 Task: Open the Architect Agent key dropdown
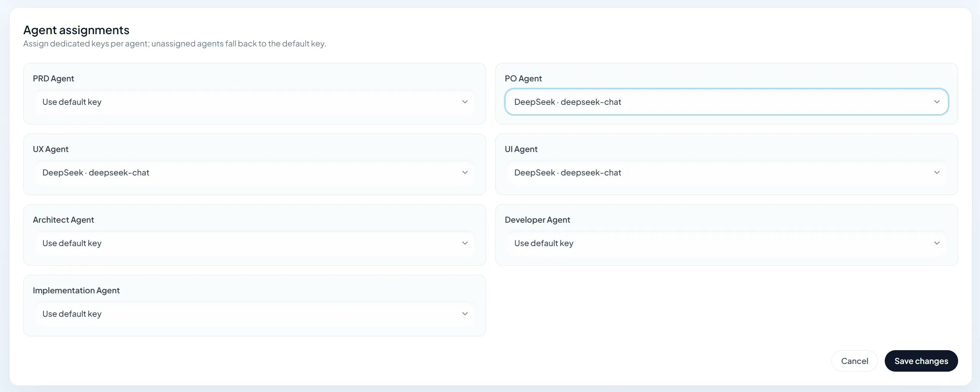point(255,243)
